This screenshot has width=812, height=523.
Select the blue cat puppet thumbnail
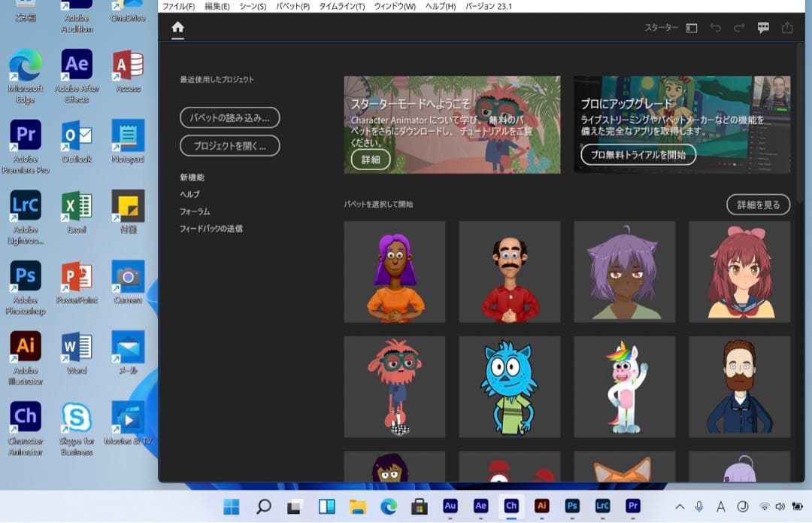pyautogui.click(x=509, y=387)
